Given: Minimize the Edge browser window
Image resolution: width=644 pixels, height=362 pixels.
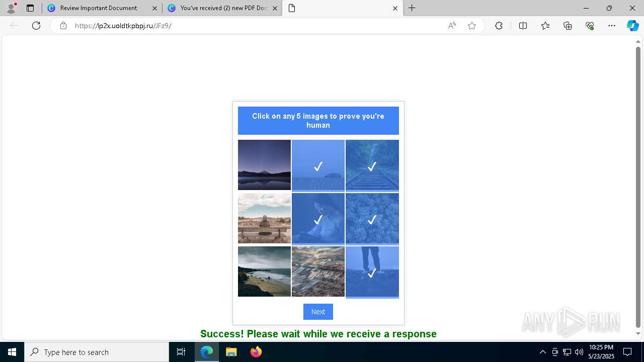Looking at the screenshot, I should 586,8.
